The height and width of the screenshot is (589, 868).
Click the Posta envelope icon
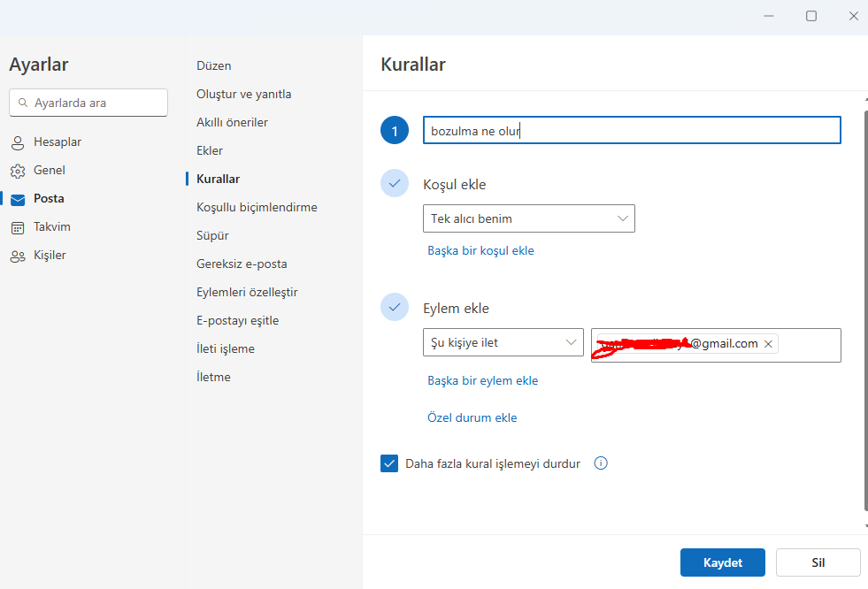18,200
